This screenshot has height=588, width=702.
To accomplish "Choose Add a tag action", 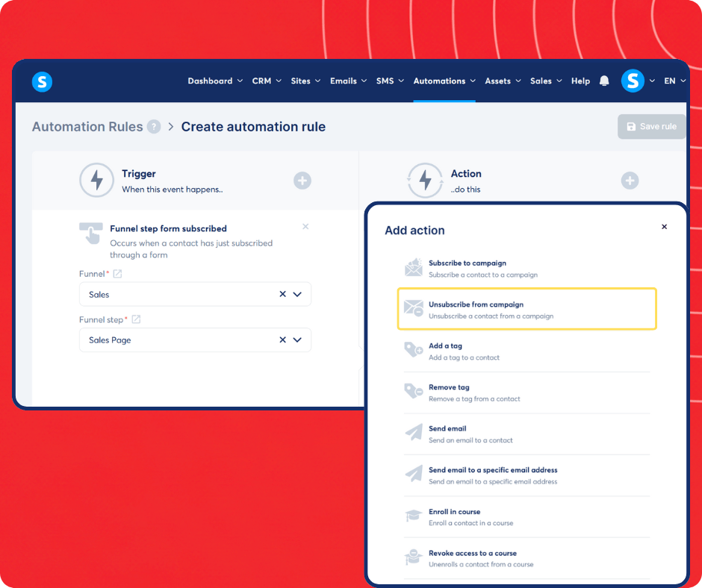I will coord(527,351).
